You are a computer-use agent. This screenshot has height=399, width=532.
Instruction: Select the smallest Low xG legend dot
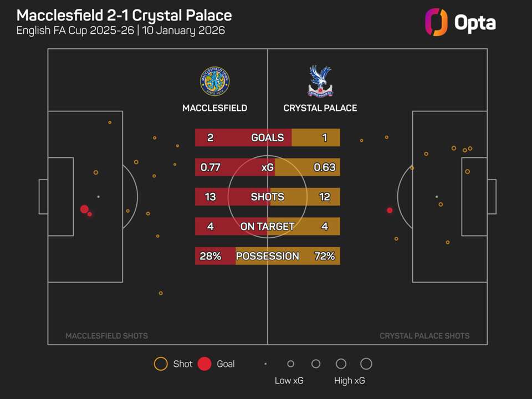tap(265, 364)
